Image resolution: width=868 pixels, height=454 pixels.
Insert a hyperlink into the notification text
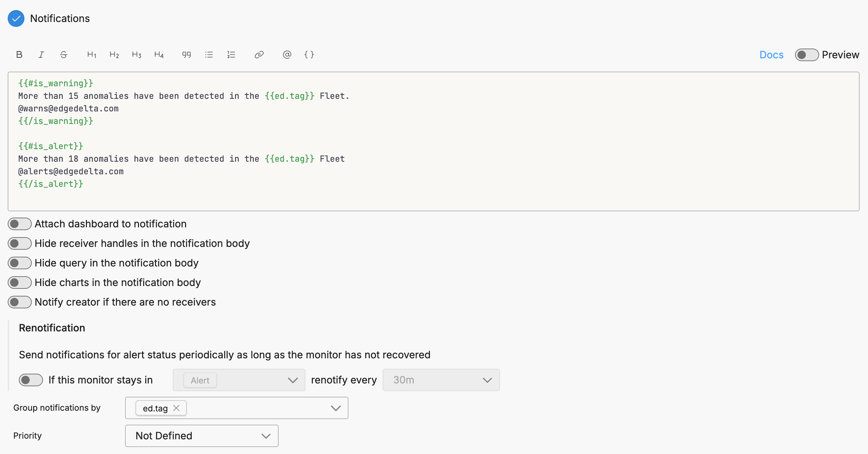pos(259,54)
